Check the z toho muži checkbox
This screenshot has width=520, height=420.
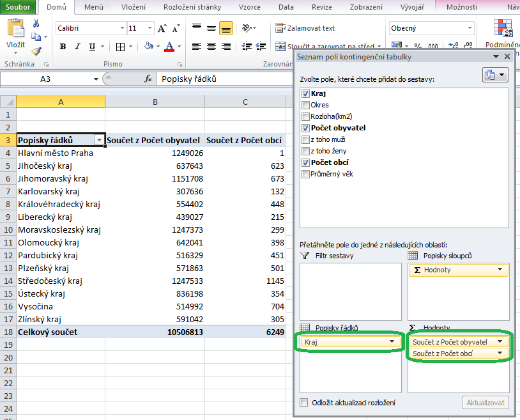click(x=305, y=139)
